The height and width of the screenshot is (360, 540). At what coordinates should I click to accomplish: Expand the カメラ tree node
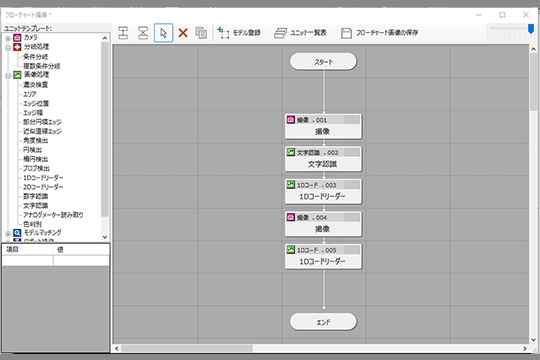[8, 39]
